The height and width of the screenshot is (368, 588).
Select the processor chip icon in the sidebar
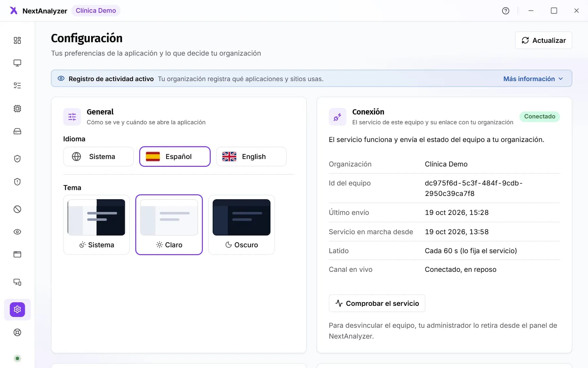tap(17, 109)
